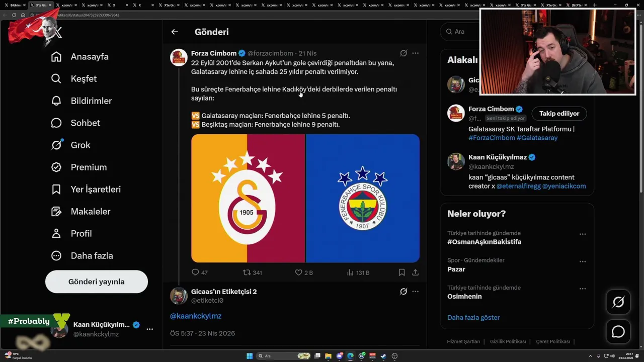Open more options for #OsmanAşkınBakİstifa trend
The height and width of the screenshot is (362, 644).
point(583,234)
